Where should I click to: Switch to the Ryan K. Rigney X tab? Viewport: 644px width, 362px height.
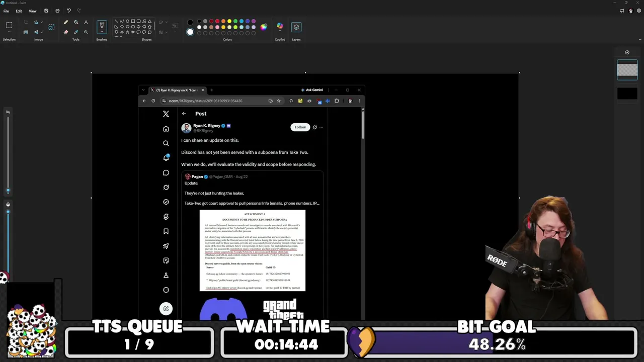178,90
